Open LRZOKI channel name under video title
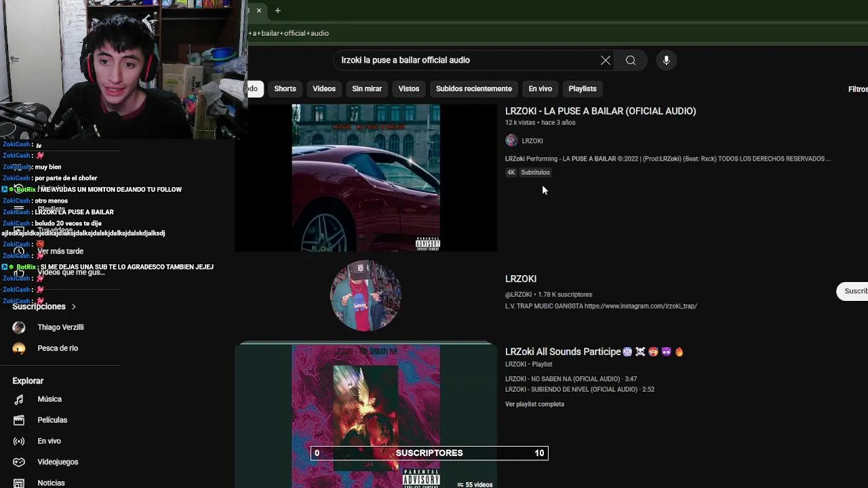This screenshot has width=868, height=488. [x=532, y=141]
